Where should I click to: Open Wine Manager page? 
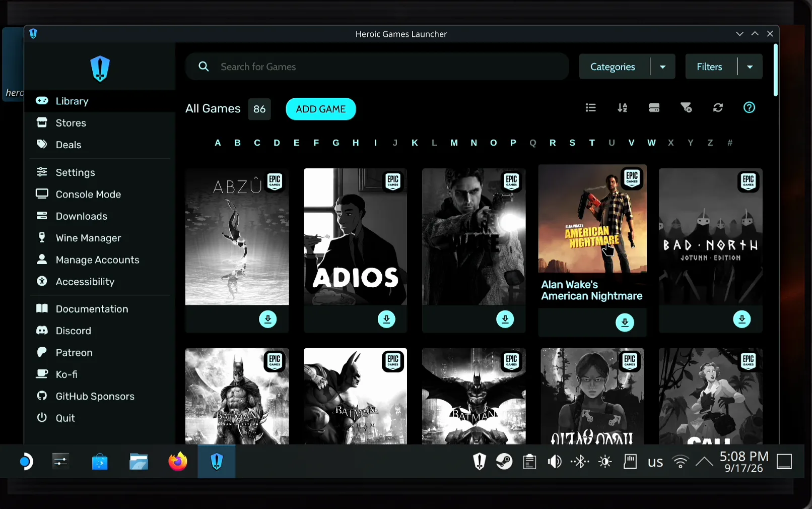[x=100, y=238]
